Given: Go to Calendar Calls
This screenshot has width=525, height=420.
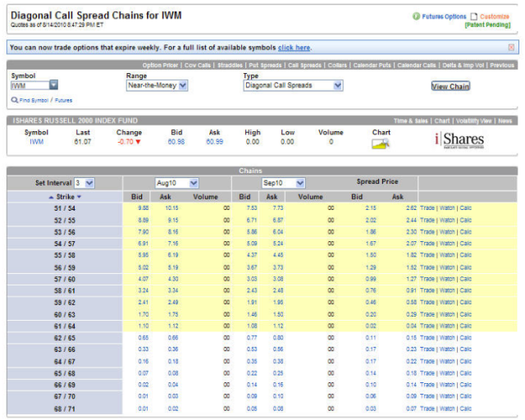Looking at the screenshot, I should click(x=417, y=66).
